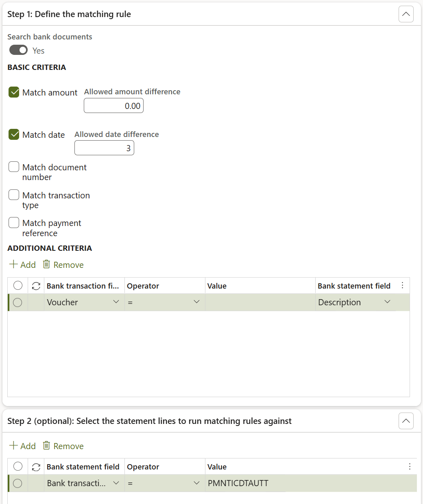Open column options in Step 2 grid
This screenshot has width=423, height=504.
[x=410, y=467]
